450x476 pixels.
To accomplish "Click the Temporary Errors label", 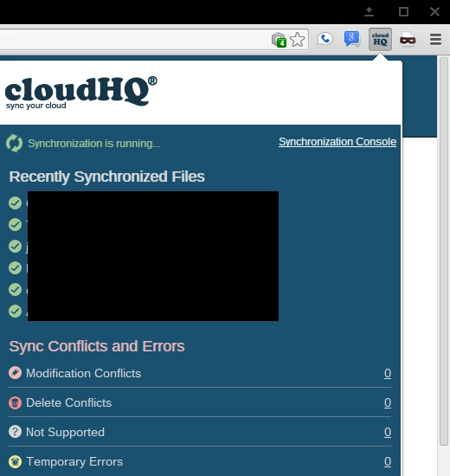I will click(x=74, y=461).
